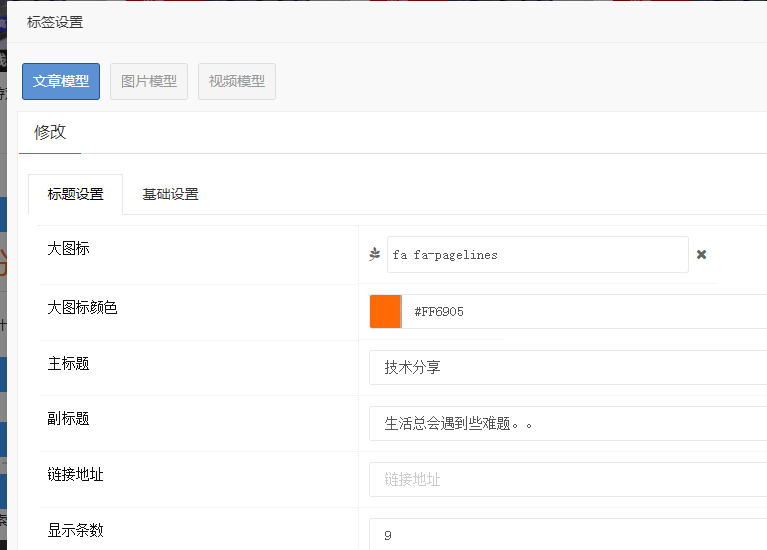Select the 文章模型 button
This screenshot has width=767, height=550.
click(61, 82)
